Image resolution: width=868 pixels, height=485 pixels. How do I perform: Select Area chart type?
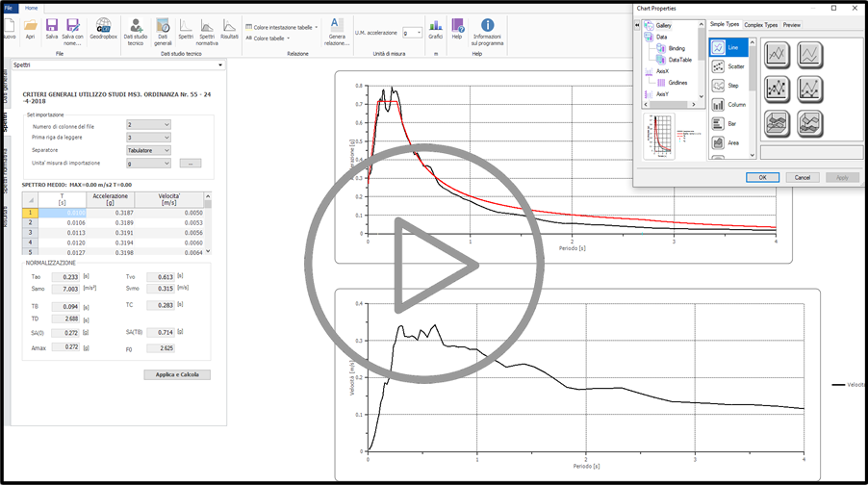pyautogui.click(x=728, y=142)
